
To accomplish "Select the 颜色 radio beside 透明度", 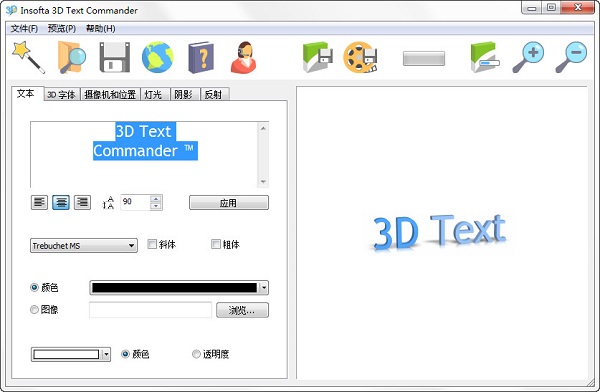I will (125, 354).
